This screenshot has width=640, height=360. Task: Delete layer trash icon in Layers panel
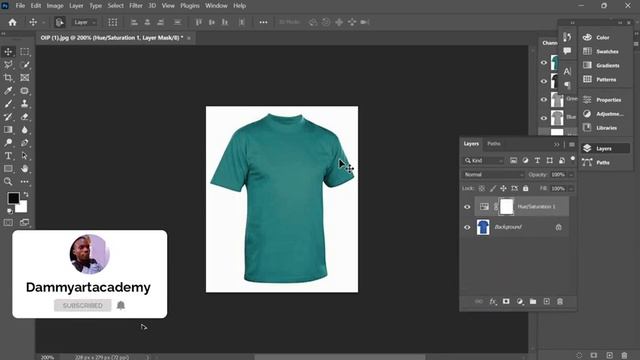[x=560, y=302]
